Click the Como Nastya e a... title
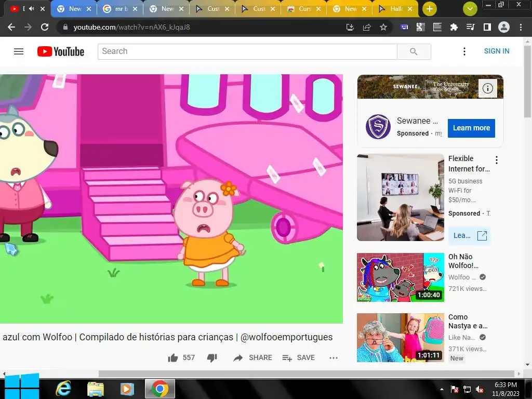Screen dimensions: 532x399 pyautogui.click(x=468, y=321)
